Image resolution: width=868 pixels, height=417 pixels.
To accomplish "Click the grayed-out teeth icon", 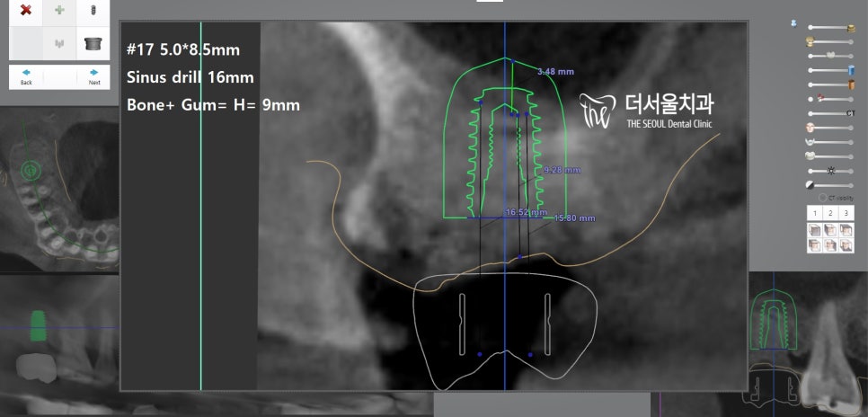I will pos(59,42).
